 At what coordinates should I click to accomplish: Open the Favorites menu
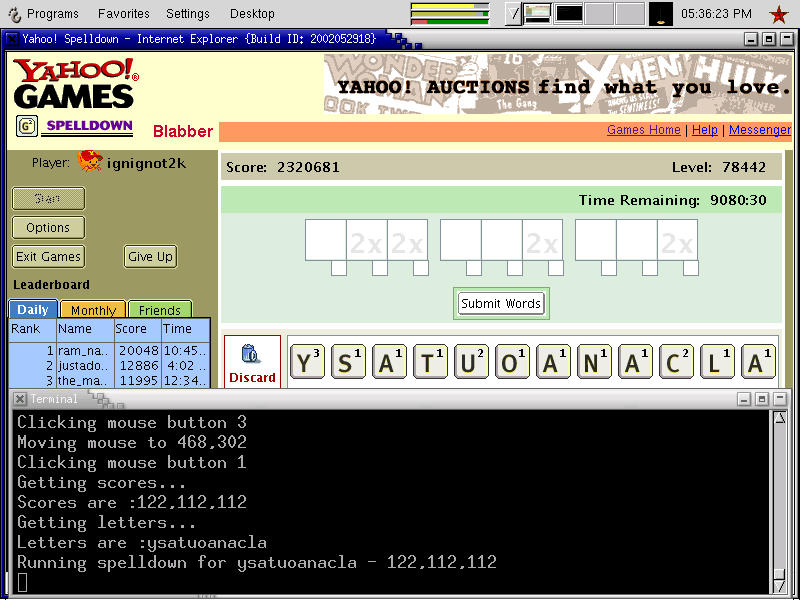(x=124, y=14)
